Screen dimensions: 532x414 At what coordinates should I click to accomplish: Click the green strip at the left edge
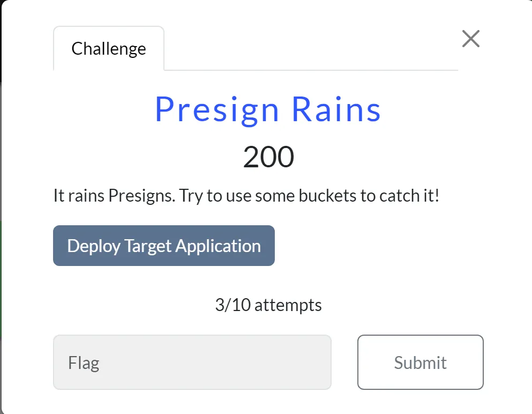coord(1,279)
